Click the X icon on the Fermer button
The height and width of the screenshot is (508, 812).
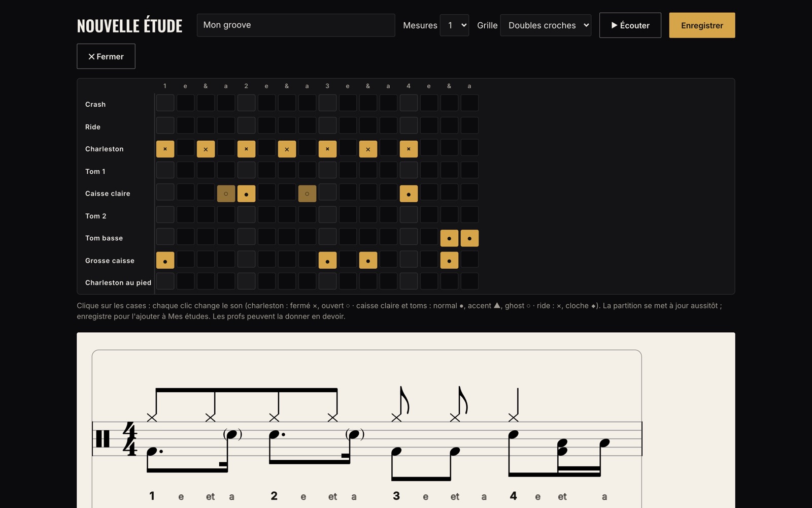click(91, 56)
